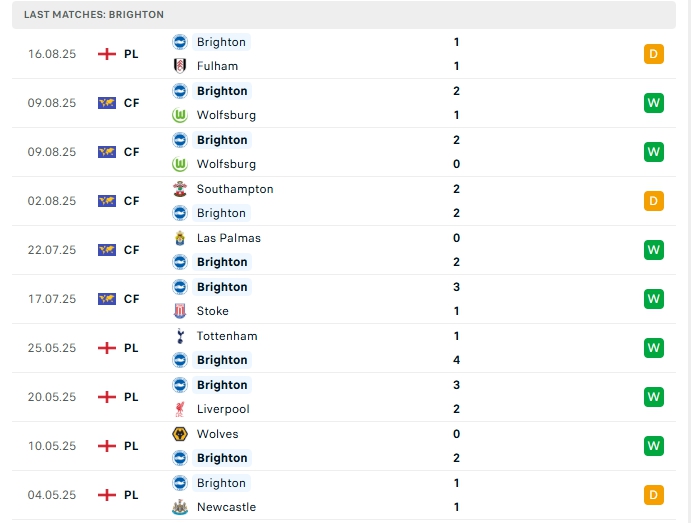691x523 pixels.
Task: Click the Tottenham club crest icon
Action: (180, 336)
